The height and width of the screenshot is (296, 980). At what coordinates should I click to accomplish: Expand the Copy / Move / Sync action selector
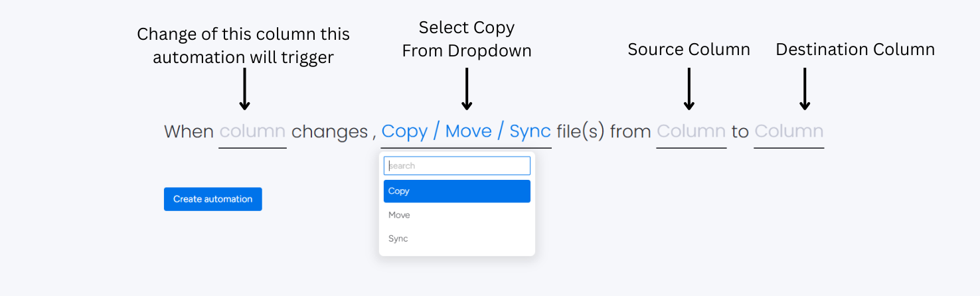[466, 131]
